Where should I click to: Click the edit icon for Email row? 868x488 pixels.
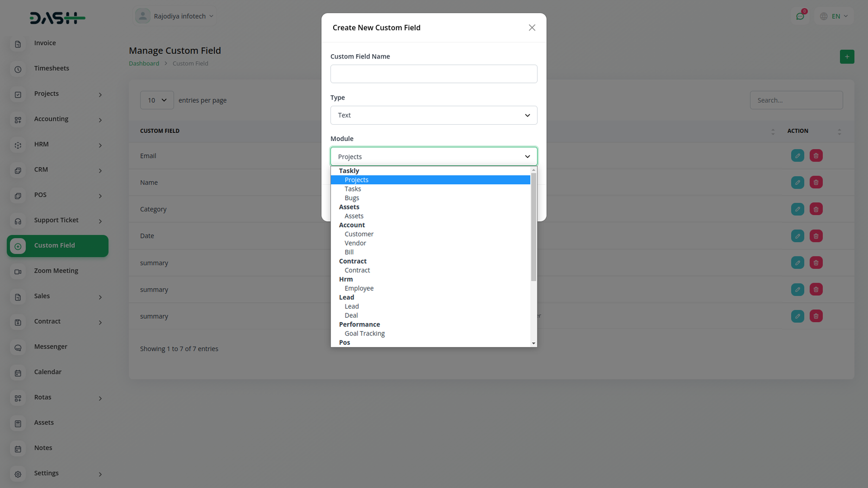[x=797, y=156]
